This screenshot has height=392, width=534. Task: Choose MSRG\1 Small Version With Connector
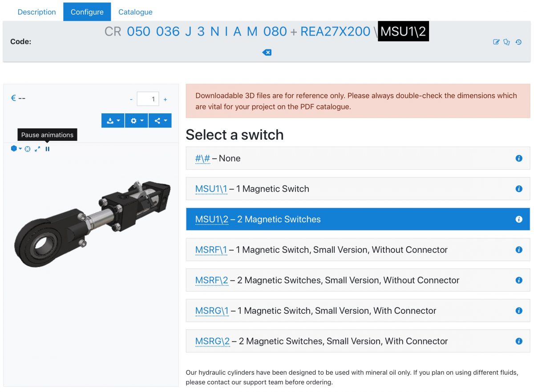pos(358,311)
